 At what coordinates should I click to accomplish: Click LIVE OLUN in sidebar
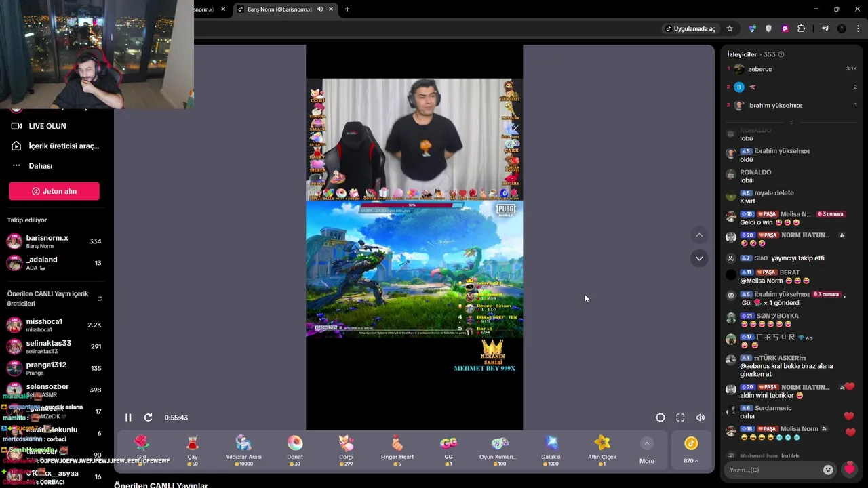coord(47,126)
